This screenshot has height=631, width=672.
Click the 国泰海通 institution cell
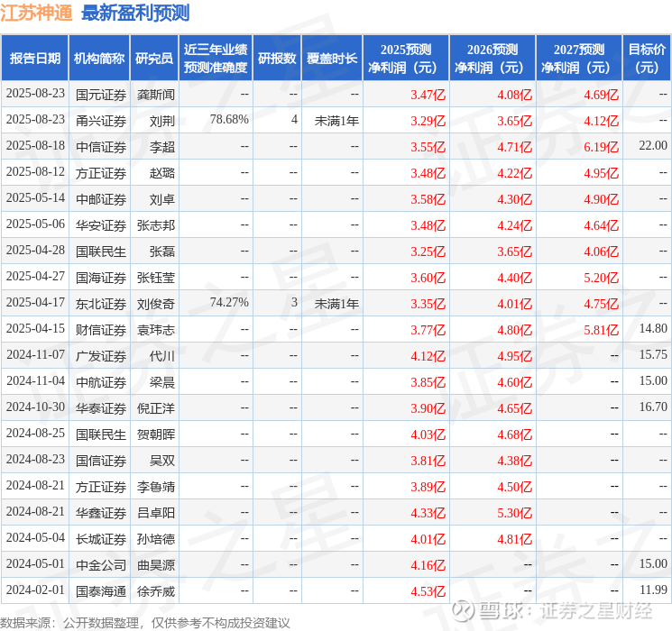pos(101,591)
